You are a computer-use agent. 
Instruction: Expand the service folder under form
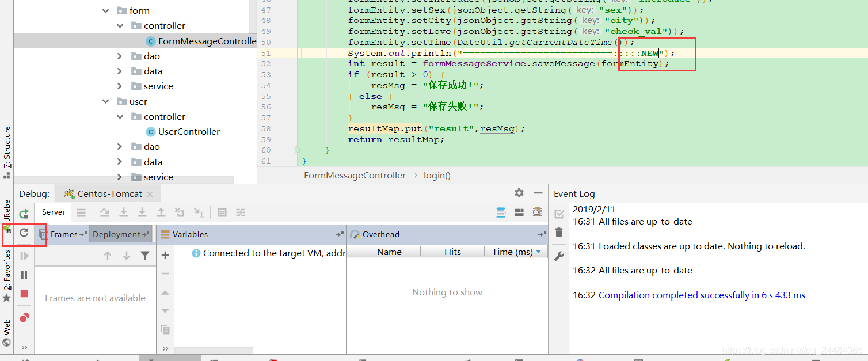(x=120, y=86)
